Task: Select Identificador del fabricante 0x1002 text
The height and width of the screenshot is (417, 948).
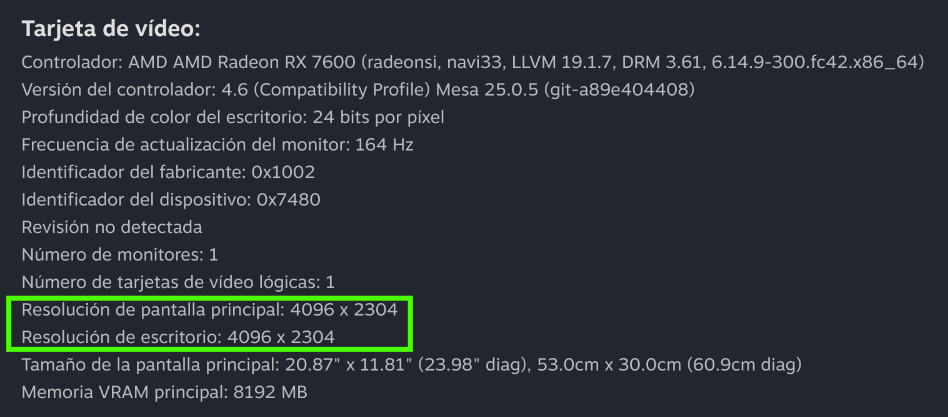Action: [x=168, y=172]
